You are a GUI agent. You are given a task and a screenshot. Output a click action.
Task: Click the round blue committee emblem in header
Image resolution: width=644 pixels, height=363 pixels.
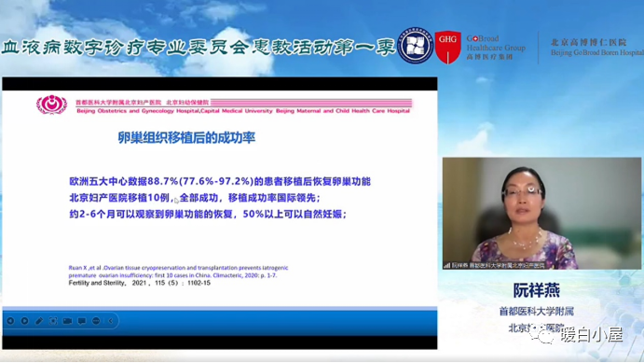click(416, 46)
